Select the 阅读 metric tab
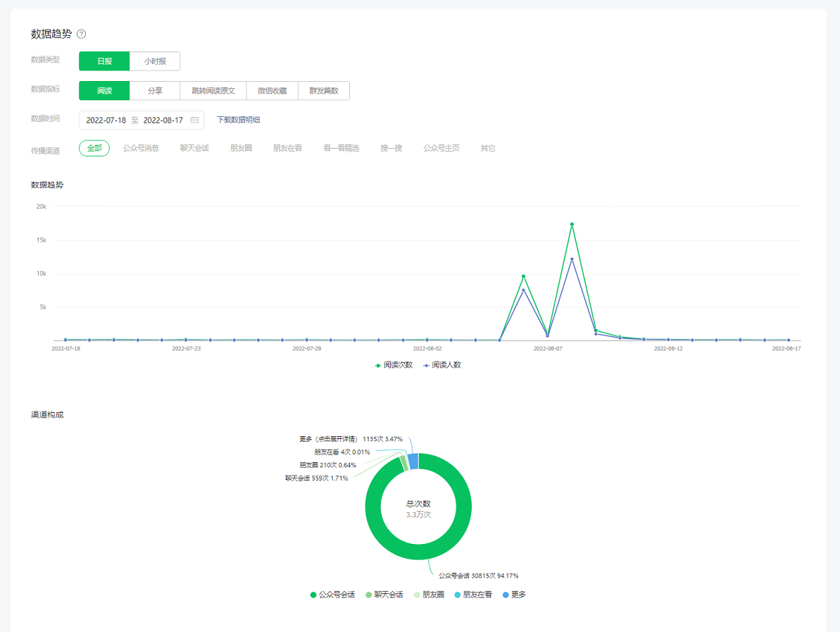The image size is (840, 632). point(104,91)
